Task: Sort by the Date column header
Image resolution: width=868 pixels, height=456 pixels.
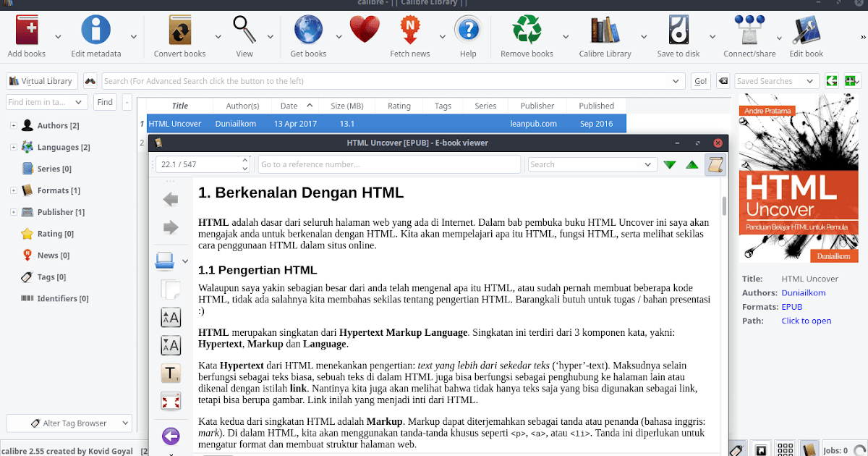Action: click(296, 106)
